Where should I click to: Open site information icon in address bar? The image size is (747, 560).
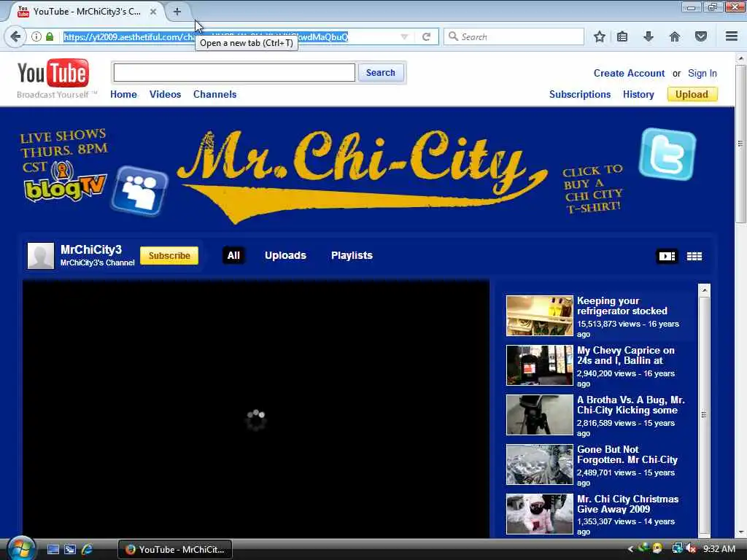(x=36, y=36)
